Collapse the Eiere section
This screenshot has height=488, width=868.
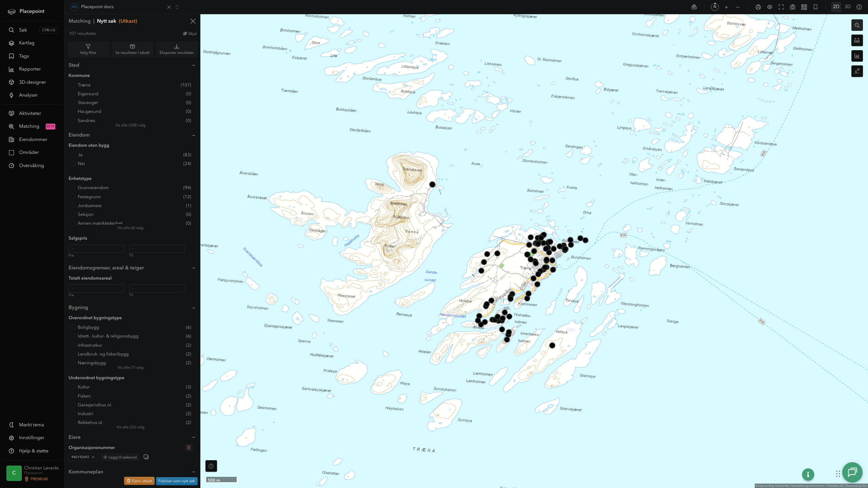tap(194, 438)
